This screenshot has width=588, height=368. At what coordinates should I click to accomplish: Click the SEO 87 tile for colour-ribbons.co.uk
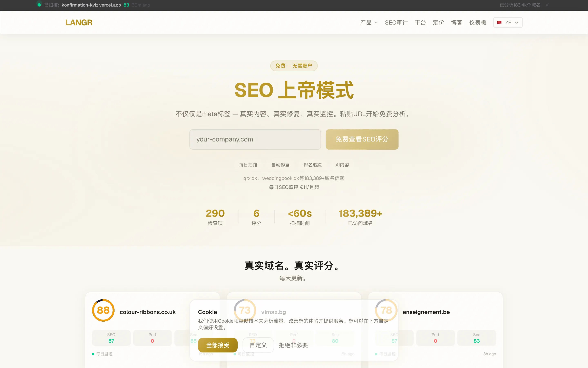click(111, 338)
